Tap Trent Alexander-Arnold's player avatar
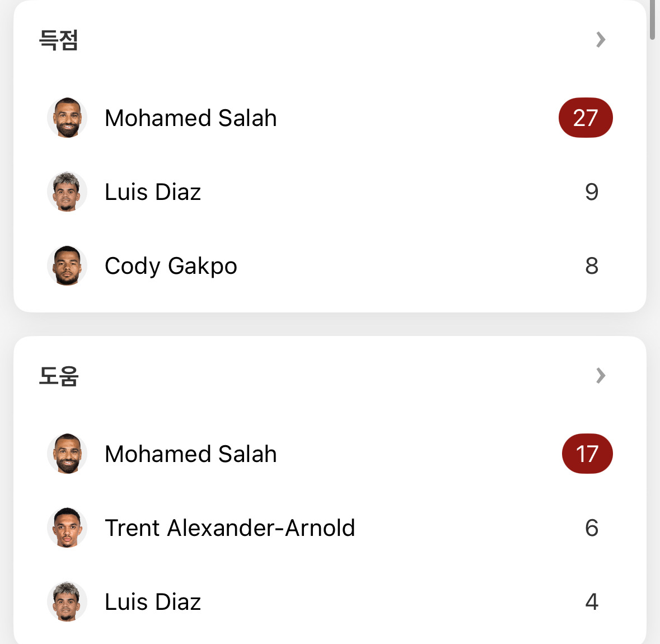660x644 pixels. [x=67, y=528]
